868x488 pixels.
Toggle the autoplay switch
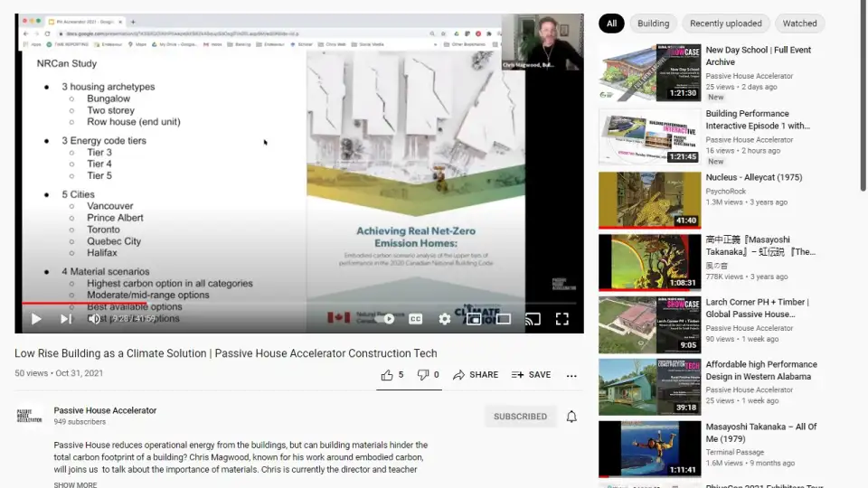[386, 319]
